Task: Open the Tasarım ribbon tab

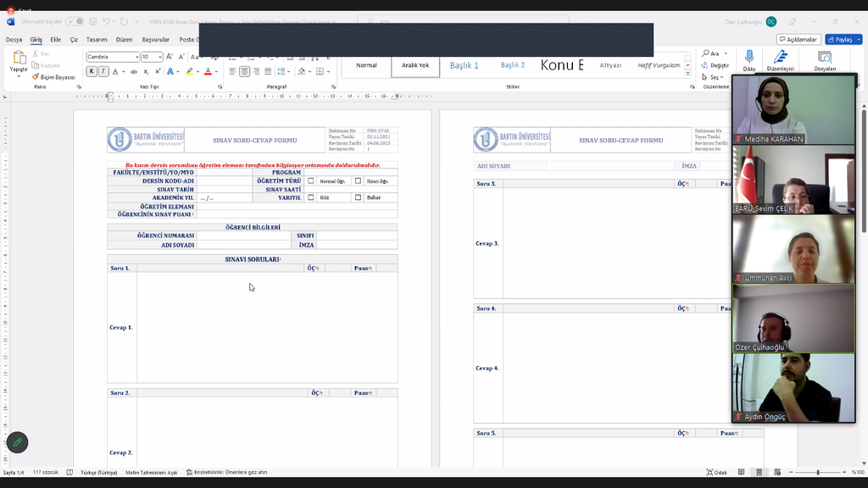Action: click(96, 40)
